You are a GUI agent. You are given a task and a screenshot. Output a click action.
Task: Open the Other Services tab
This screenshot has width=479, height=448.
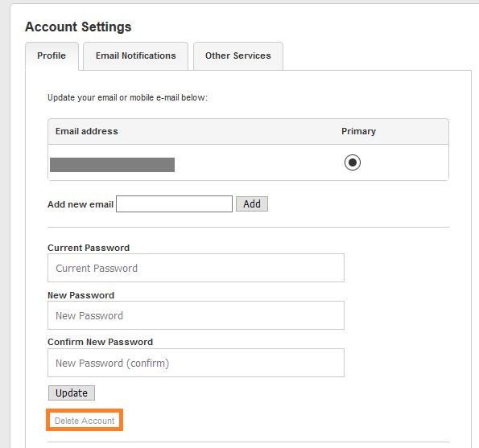click(x=238, y=55)
